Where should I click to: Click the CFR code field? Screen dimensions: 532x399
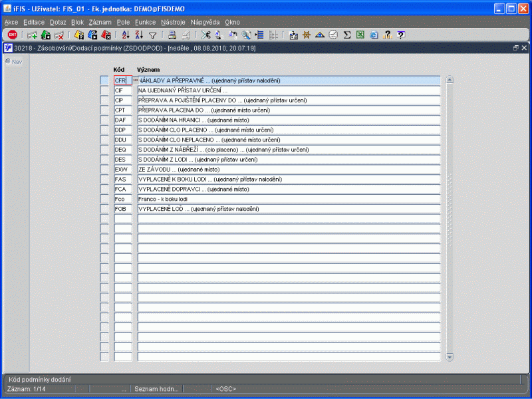(123, 80)
